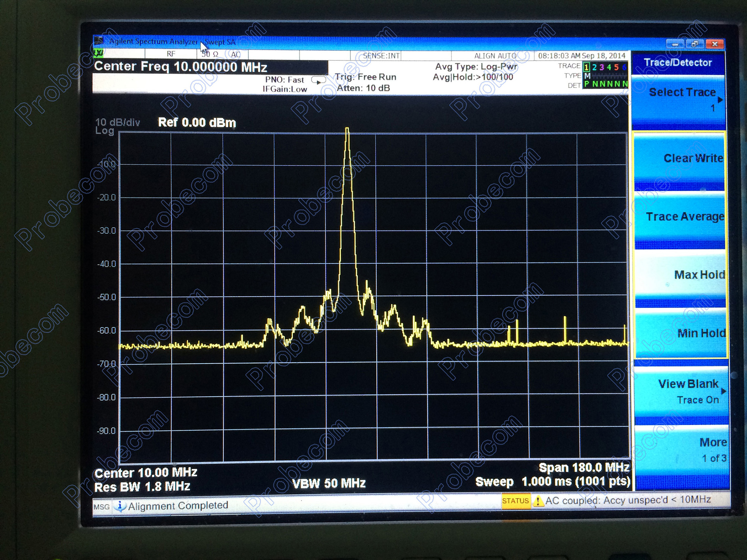The height and width of the screenshot is (560, 747).
Task: Select trace number 1 indicator
Action: 586,67
